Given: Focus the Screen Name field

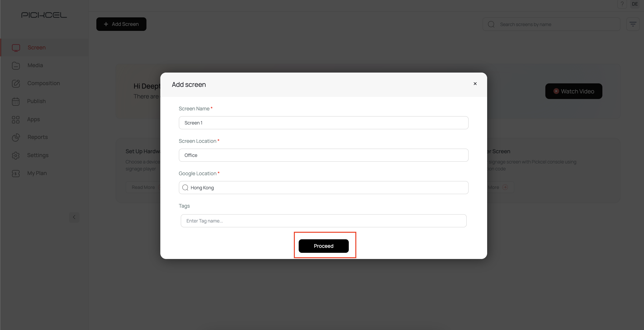Looking at the screenshot, I should point(324,123).
